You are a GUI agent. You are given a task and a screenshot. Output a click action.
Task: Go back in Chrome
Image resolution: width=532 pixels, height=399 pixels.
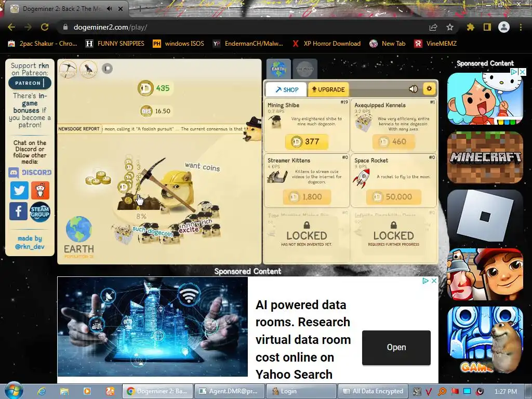11,27
